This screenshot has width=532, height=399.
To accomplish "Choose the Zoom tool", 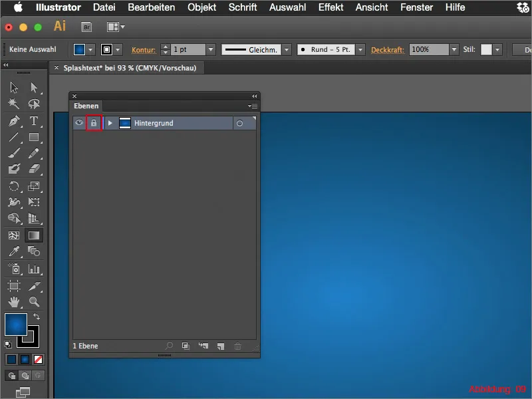I will click(x=34, y=302).
